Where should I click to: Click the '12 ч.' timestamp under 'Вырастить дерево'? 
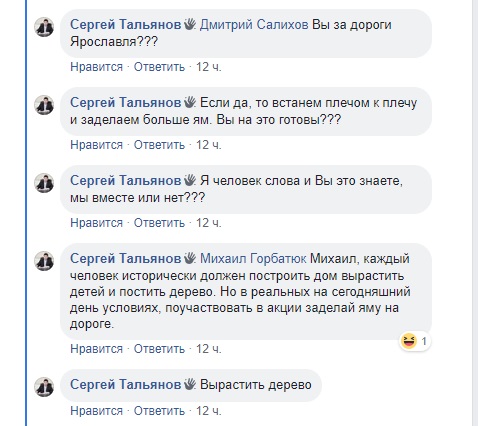click(208, 411)
